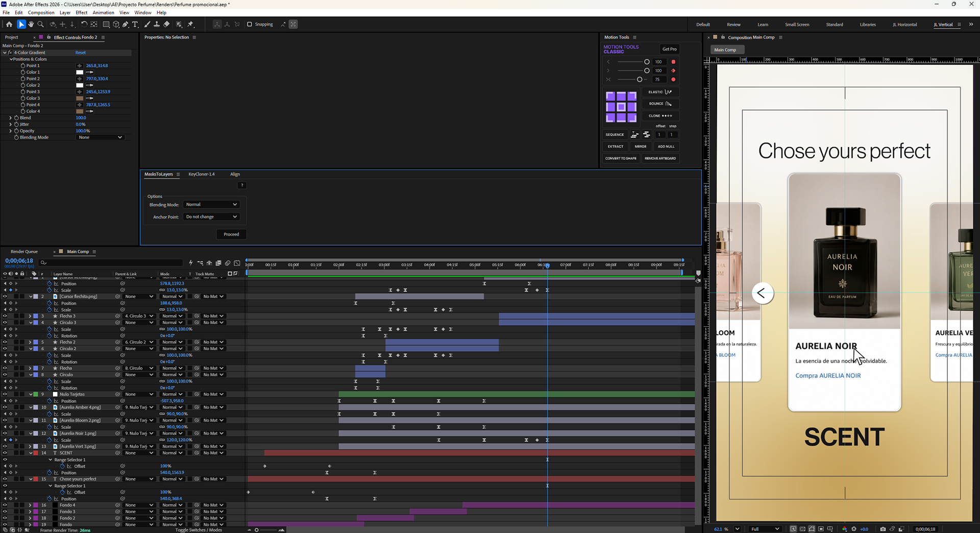Image resolution: width=980 pixels, height=533 pixels.
Task: Enable frame blending icon in timeline header
Action: (x=218, y=263)
